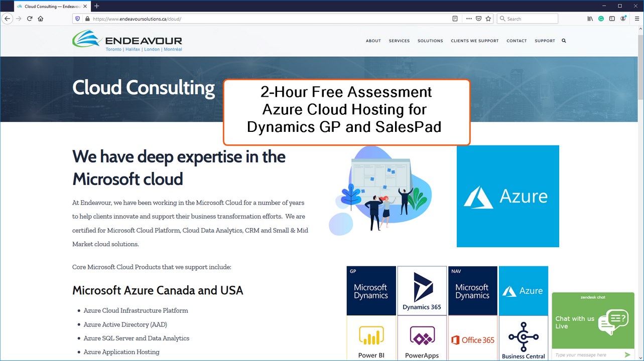Image resolution: width=644 pixels, height=361 pixels.
Task: Go to the CONTACT page
Action: point(517,41)
